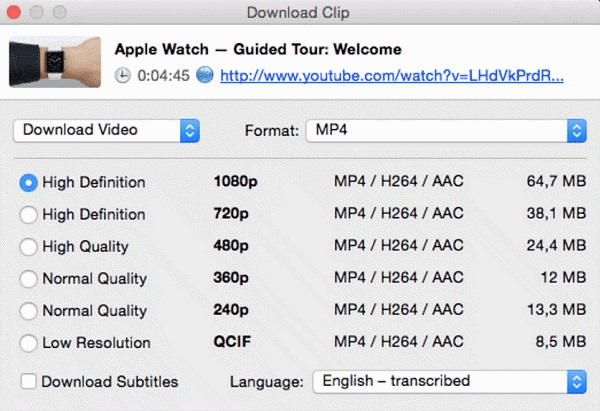This screenshot has height=411, width=600.
Task: Click the clock duration icon
Action: pos(122,75)
